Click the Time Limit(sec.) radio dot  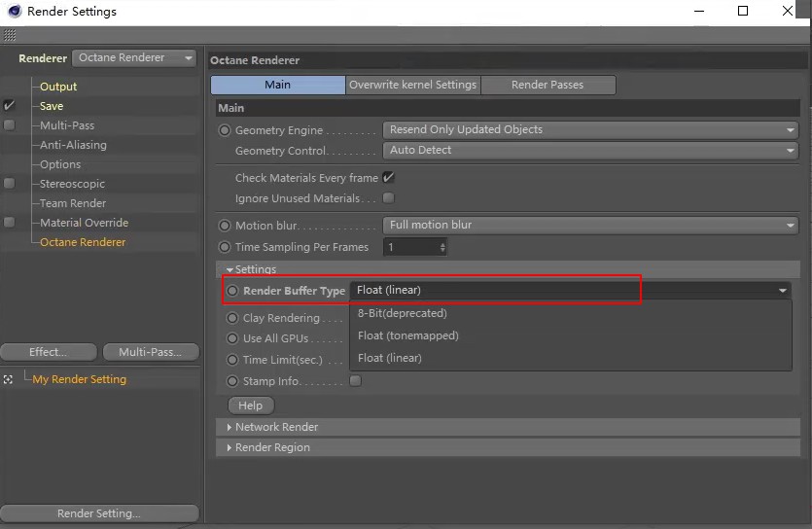(232, 360)
